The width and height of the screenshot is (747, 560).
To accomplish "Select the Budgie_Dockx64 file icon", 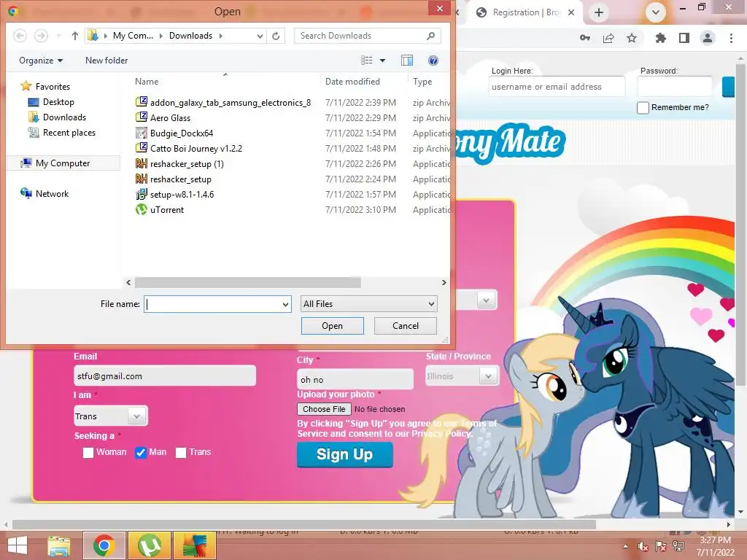I will click(142, 133).
